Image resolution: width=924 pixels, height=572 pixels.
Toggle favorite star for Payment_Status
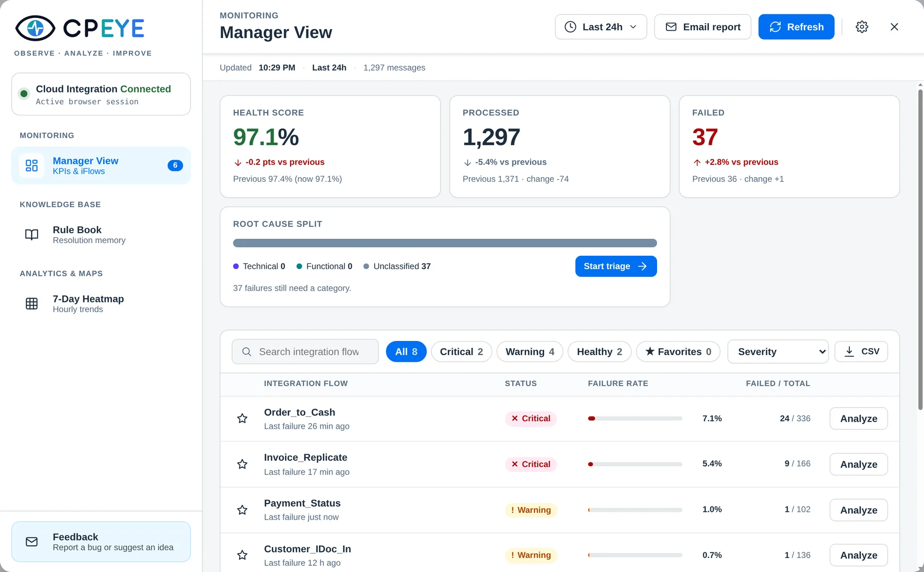[242, 510]
